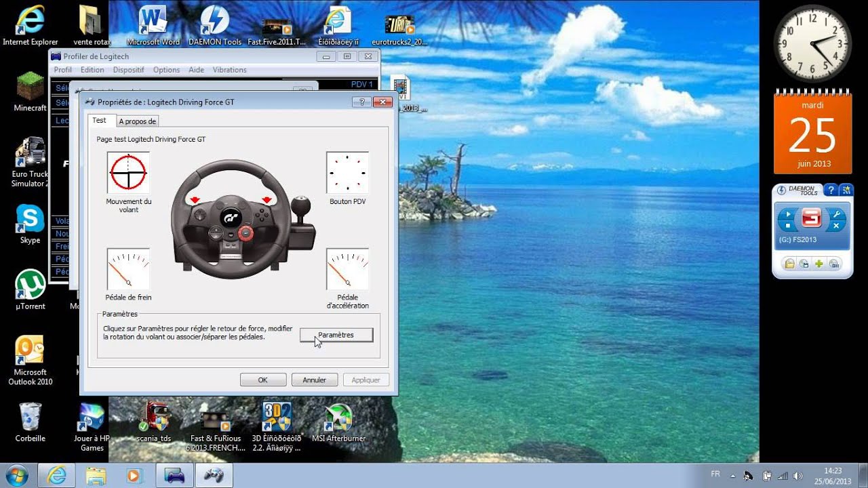
Task: Click the analog clock gadget
Action: [x=812, y=44]
